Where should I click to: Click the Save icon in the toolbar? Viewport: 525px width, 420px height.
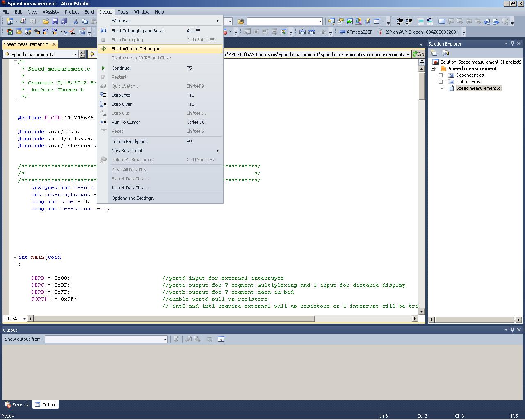55,21
